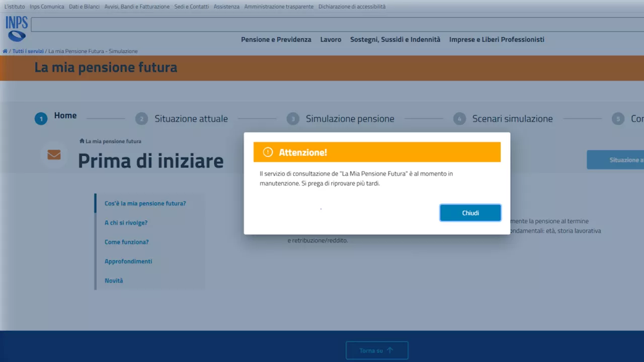
Task: Open L'Istituto top link
Action: [14, 7]
